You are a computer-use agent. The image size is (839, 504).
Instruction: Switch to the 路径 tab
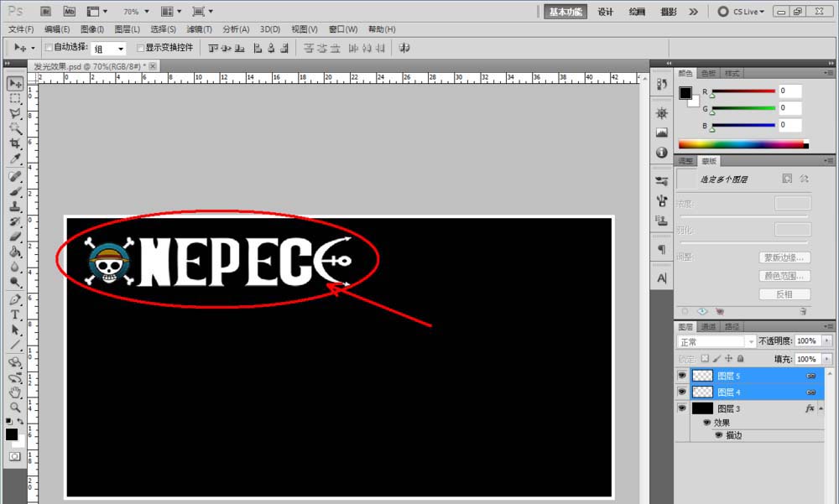(x=732, y=326)
